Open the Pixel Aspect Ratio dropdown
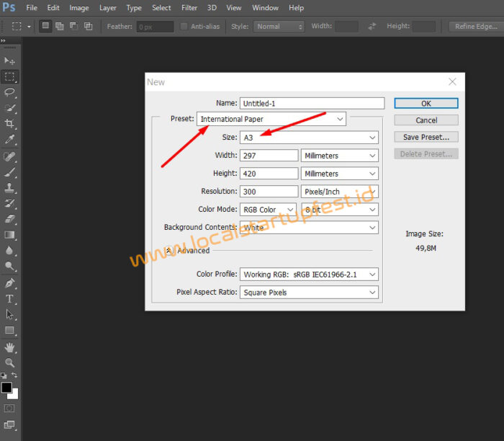 309,293
